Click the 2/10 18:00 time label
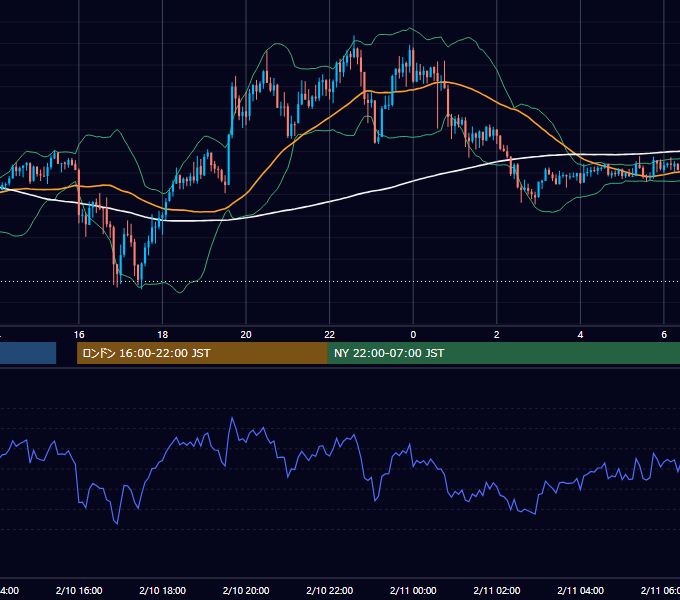This screenshot has width=680, height=600. 163,590
